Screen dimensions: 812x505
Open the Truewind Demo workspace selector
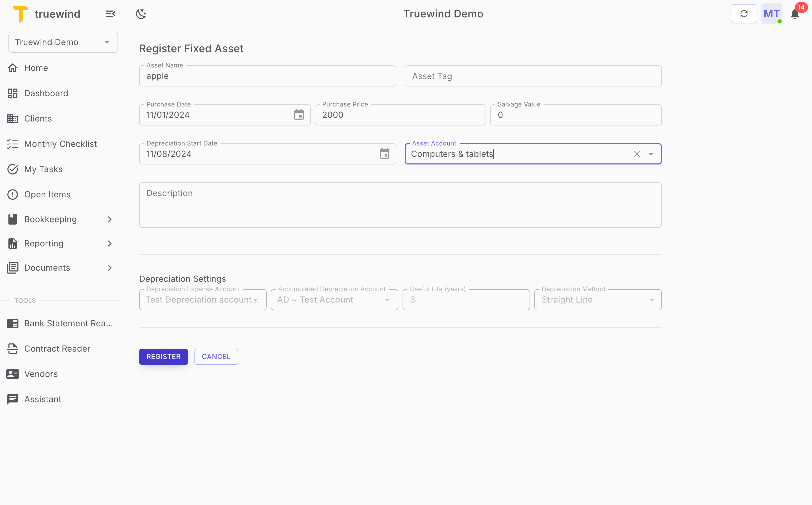[x=63, y=42]
